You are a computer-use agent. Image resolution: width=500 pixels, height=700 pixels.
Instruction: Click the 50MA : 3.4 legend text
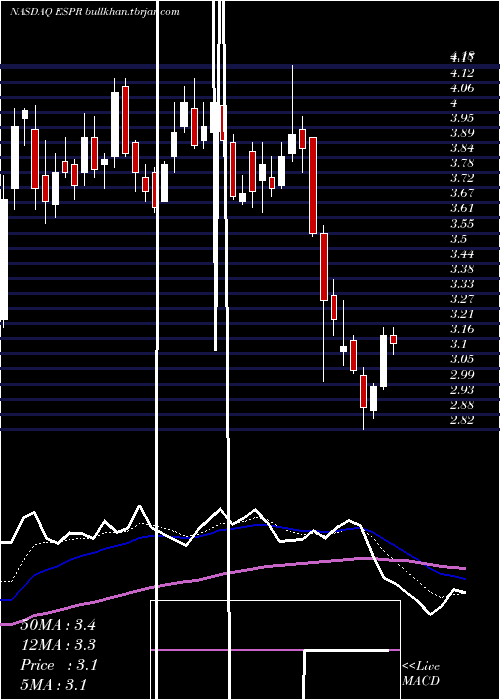click(58, 625)
